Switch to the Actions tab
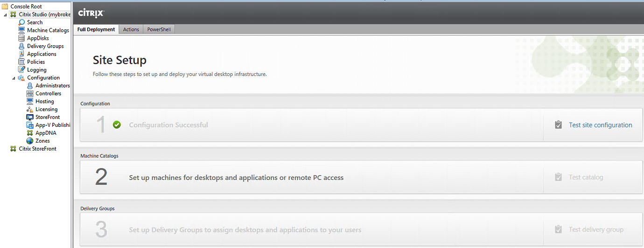Viewport: 644px width, 248px height. coord(131,29)
